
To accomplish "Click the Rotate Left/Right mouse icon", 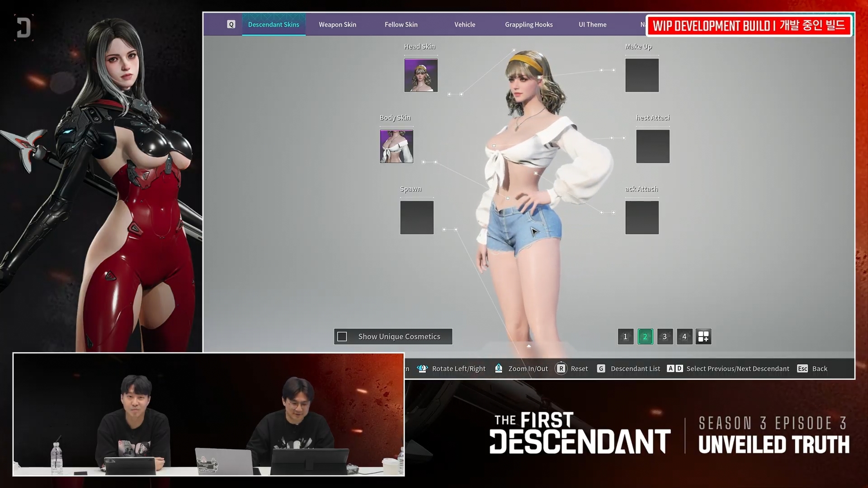I will (422, 369).
